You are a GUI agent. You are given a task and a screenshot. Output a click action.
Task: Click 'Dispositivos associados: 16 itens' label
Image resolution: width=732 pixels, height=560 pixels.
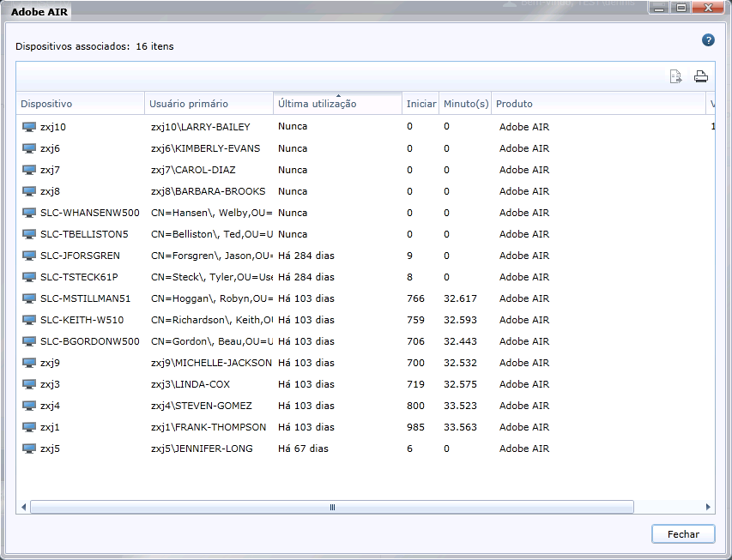(94, 46)
